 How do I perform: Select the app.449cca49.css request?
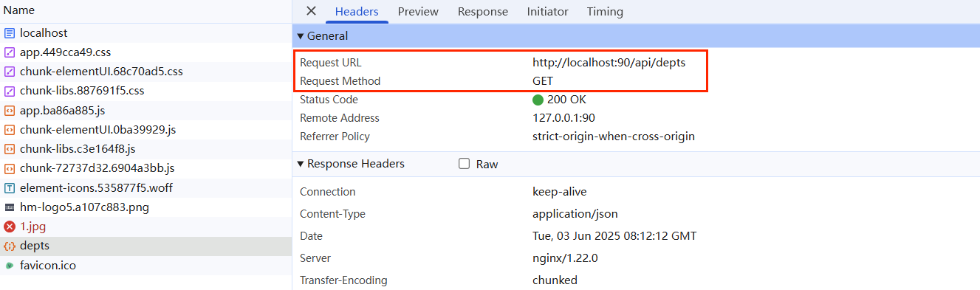tap(145, 53)
